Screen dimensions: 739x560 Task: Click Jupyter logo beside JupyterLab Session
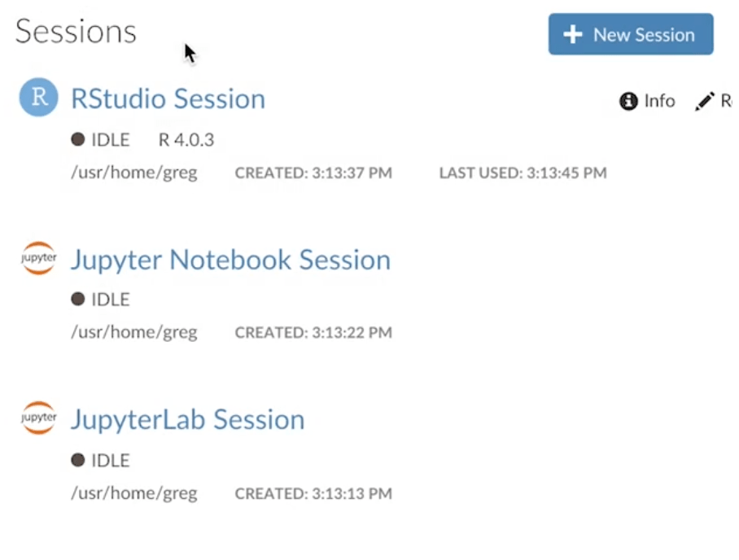tap(38, 418)
